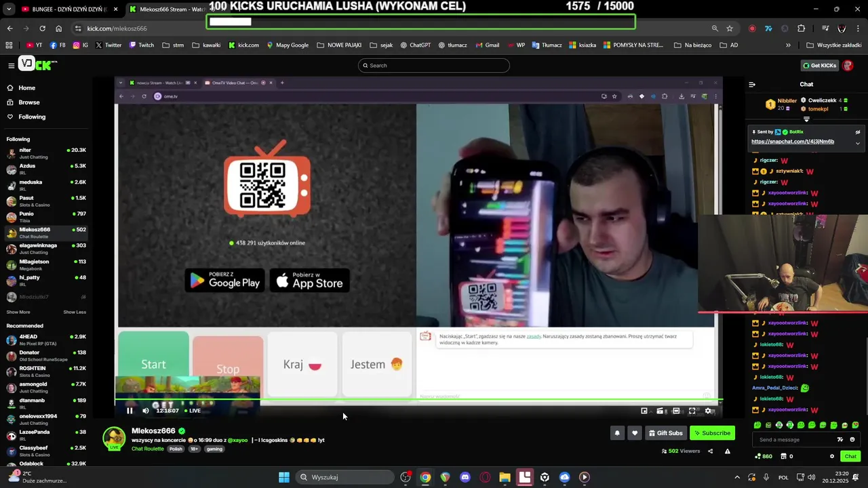Open Chrome media control icon

coord(825,28)
